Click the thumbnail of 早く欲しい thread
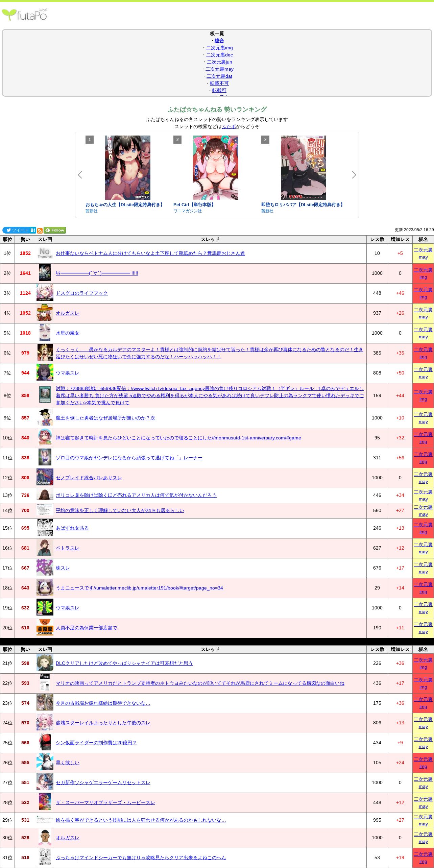 (x=45, y=763)
